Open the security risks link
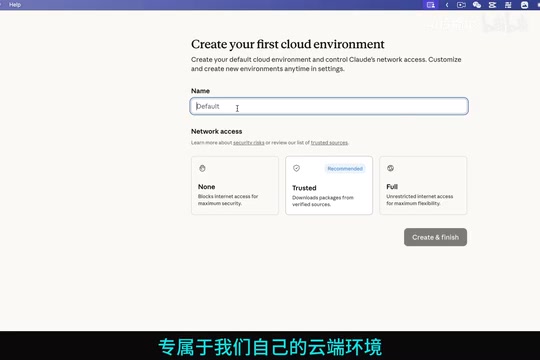540x360 pixels. click(249, 143)
